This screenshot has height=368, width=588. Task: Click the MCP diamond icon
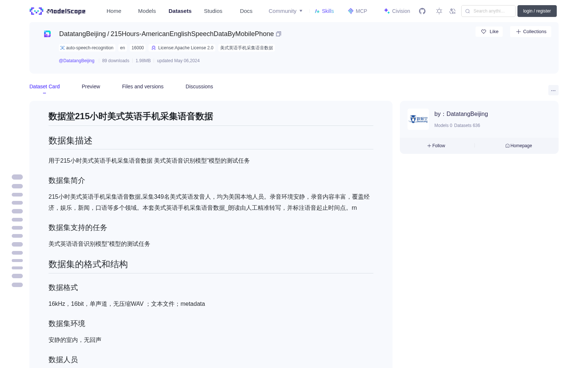[x=351, y=11]
